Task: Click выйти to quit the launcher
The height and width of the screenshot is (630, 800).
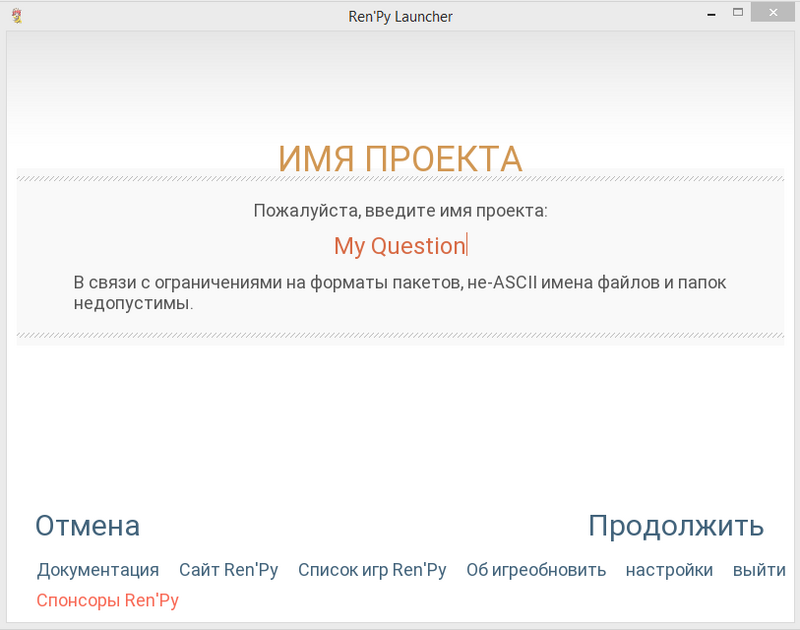Action: [x=759, y=569]
